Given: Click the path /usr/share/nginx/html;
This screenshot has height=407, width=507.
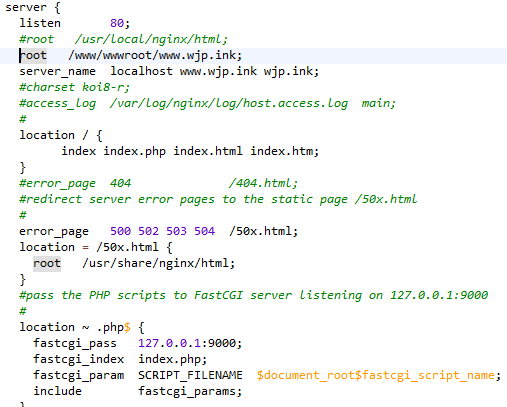Looking at the screenshot, I should point(159,263).
